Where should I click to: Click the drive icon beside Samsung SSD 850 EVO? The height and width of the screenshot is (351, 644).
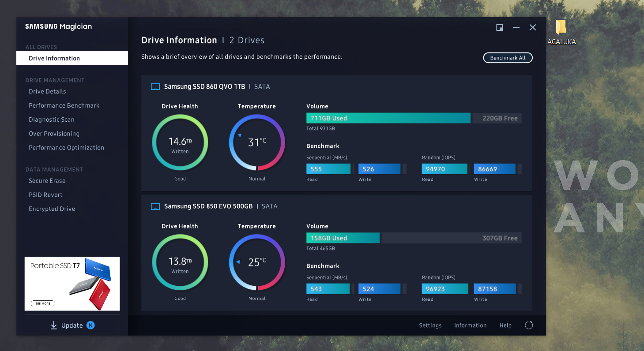pyautogui.click(x=155, y=206)
